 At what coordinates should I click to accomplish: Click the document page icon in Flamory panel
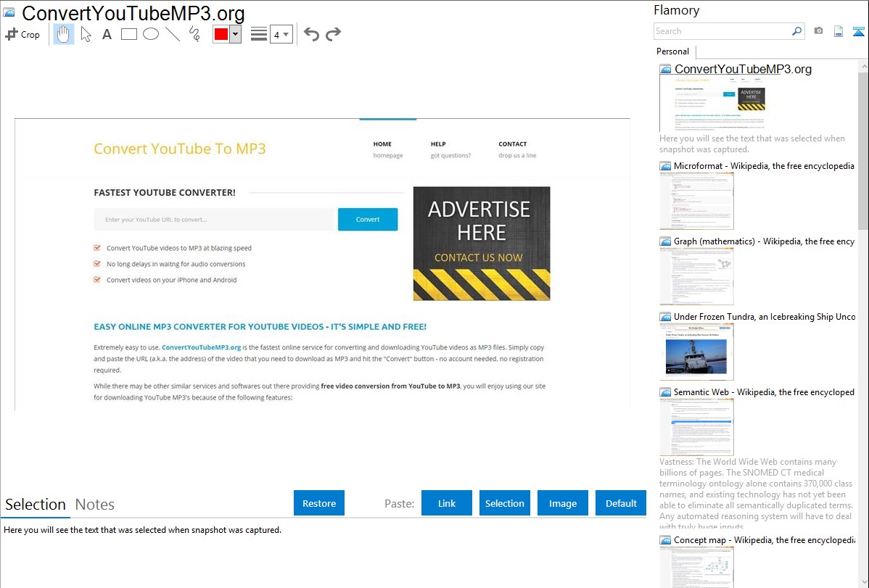click(839, 31)
